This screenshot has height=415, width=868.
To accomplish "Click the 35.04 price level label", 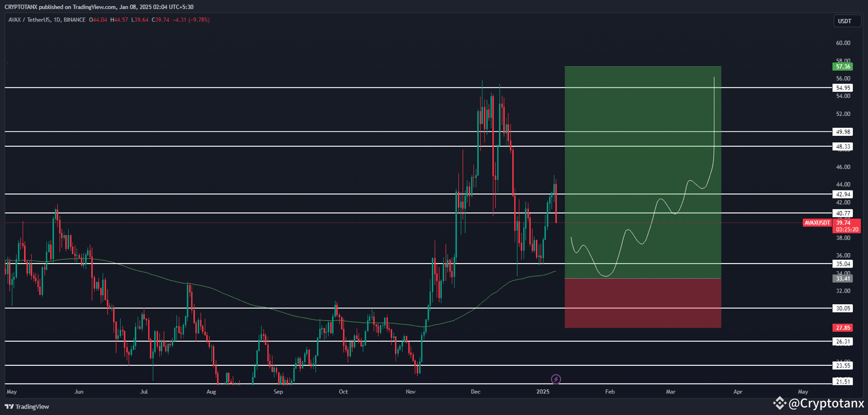I will (x=843, y=264).
